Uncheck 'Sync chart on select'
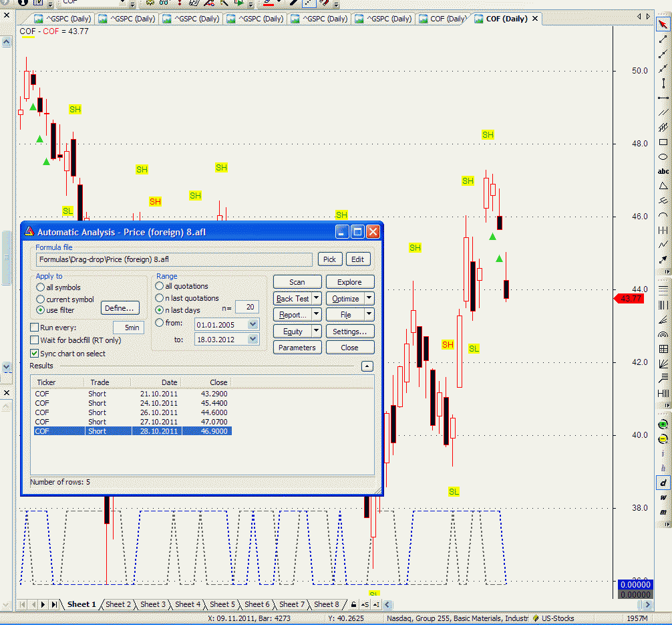 click(x=35, y=354)
